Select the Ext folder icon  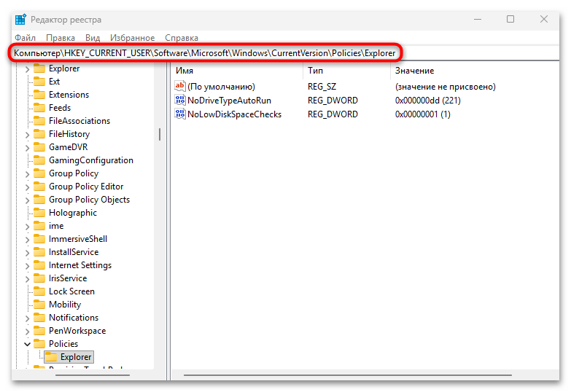pyautogui.click(x=39, y=82)
